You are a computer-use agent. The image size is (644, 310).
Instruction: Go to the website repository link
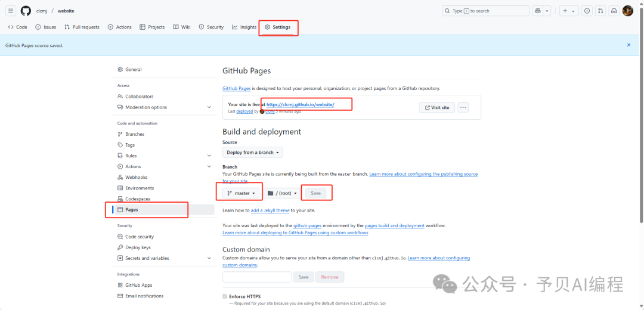(66, 11)
